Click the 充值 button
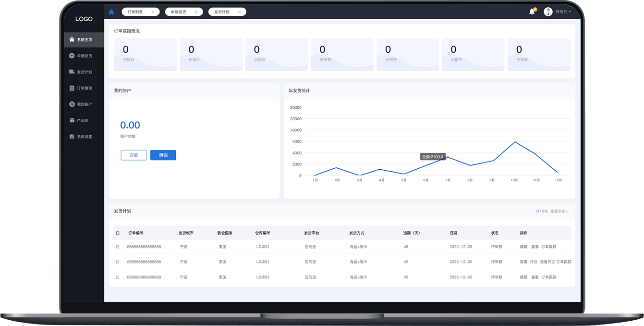The height and width of the screenshot is (326, 644). coord(134,155)
